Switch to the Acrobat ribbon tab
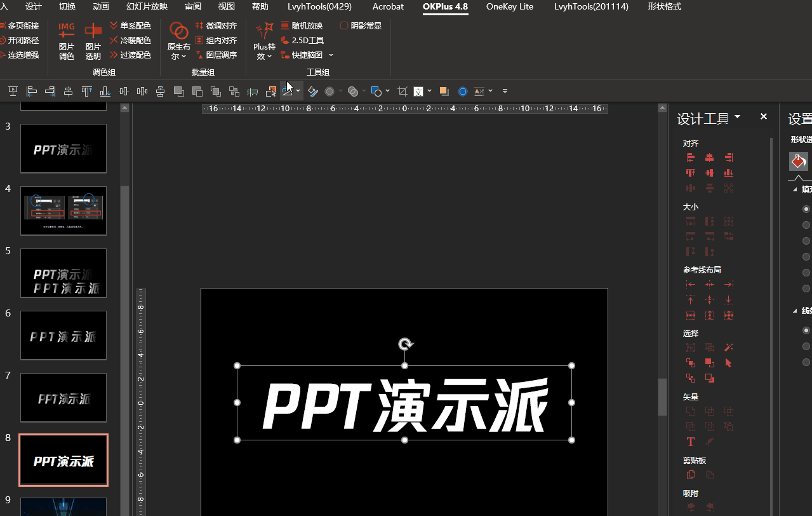This screenshot has width=812, height=516. click(x=388, y=6)
